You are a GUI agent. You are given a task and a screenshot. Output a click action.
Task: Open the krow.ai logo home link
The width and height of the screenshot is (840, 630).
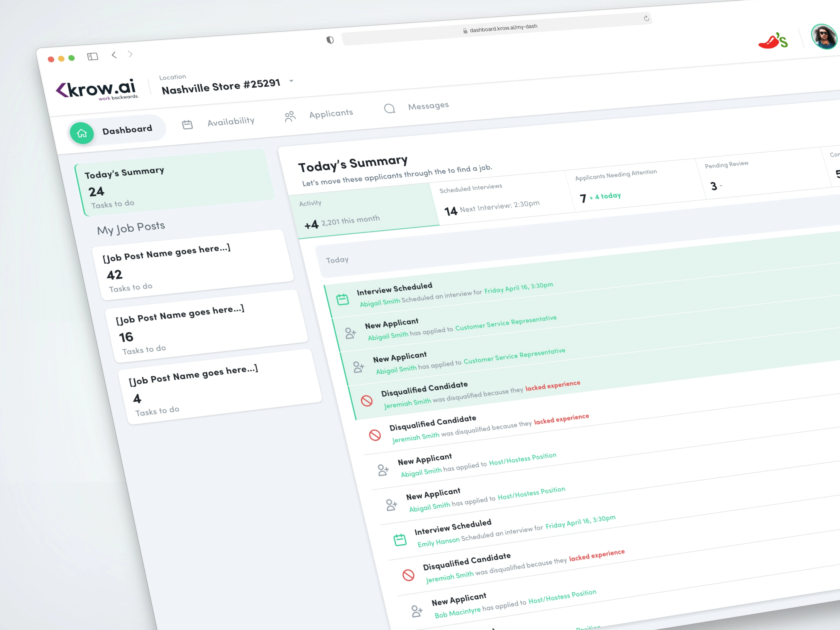(x=98, y=90)
